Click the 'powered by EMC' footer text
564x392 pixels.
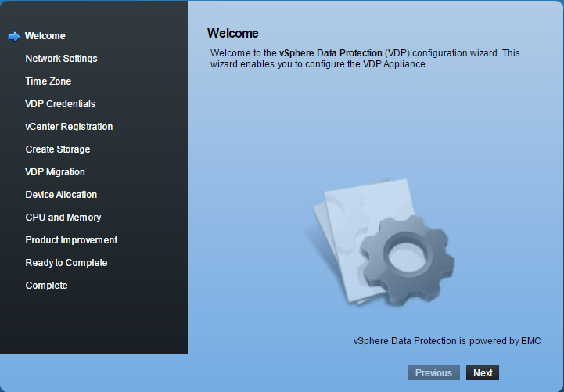pos(447,341)
